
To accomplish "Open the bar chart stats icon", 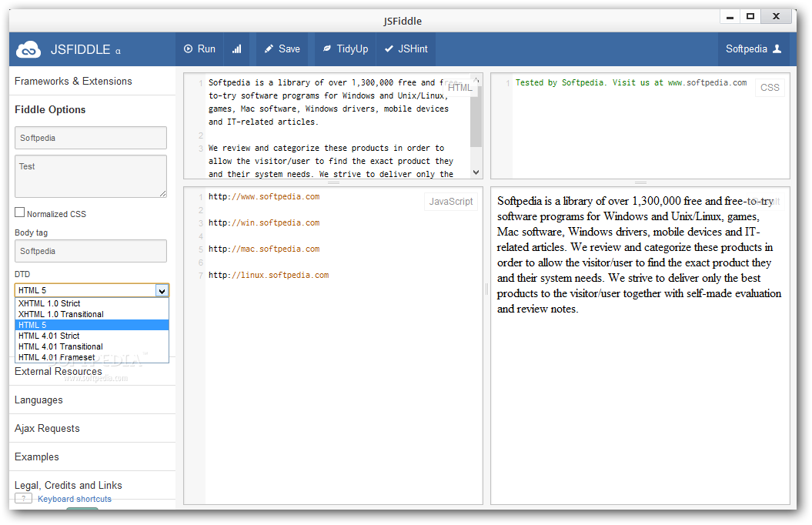I will click(x=236, y=48).
